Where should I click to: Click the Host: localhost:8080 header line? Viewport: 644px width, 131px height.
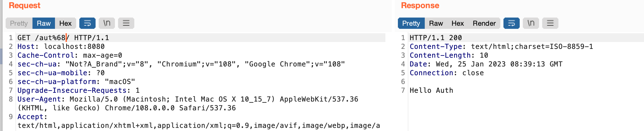pyautogui.click(x=61, y=46)
